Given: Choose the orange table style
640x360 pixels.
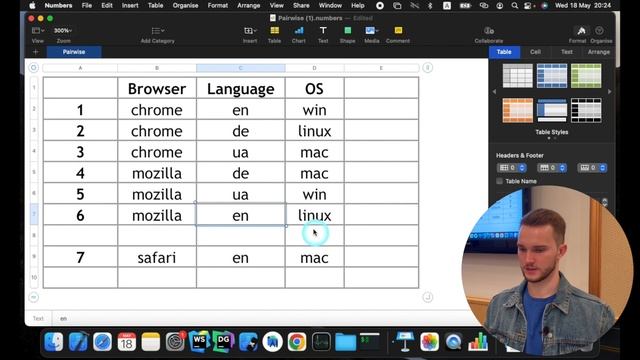Looking at the screenshot, I should [518, 110].
